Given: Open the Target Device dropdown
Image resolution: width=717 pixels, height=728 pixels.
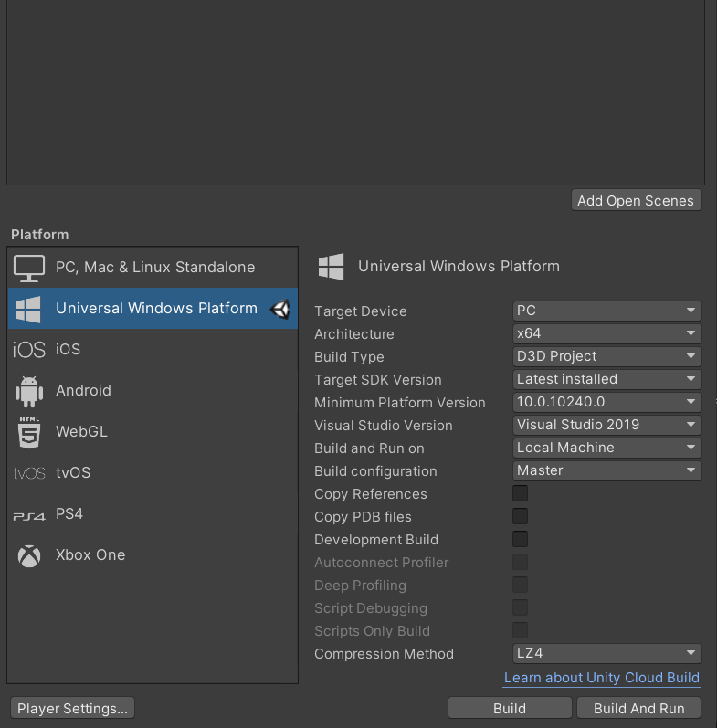Looking at the screenshot, I should (607, 311).
